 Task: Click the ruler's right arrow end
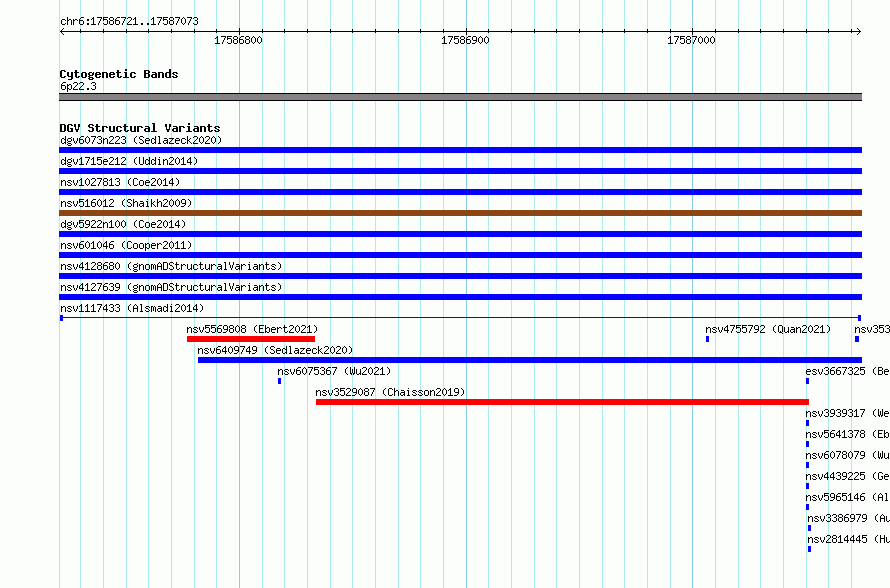pyautogui.click(x=858, y=31)
